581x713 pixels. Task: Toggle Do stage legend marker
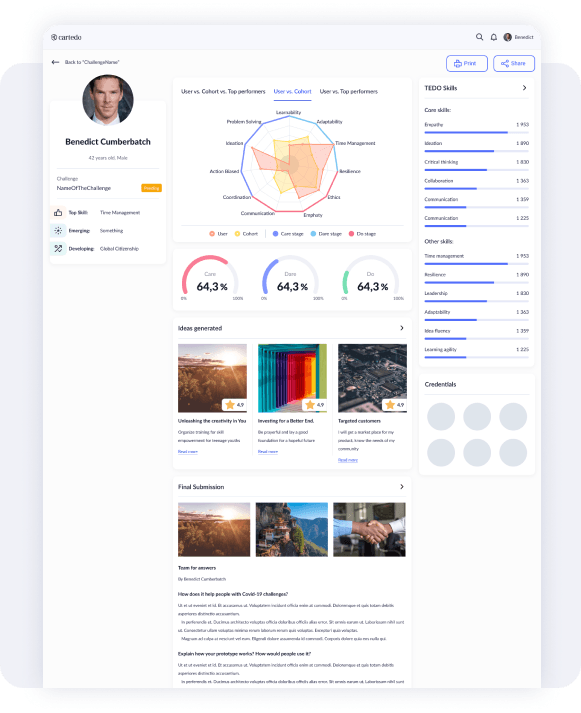pos(351,234)
